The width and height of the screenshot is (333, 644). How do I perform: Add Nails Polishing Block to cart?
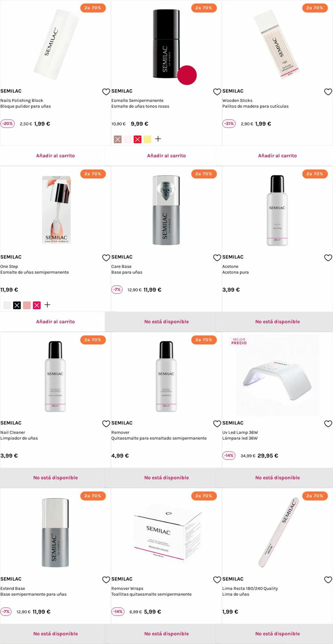tap(55, 156)
